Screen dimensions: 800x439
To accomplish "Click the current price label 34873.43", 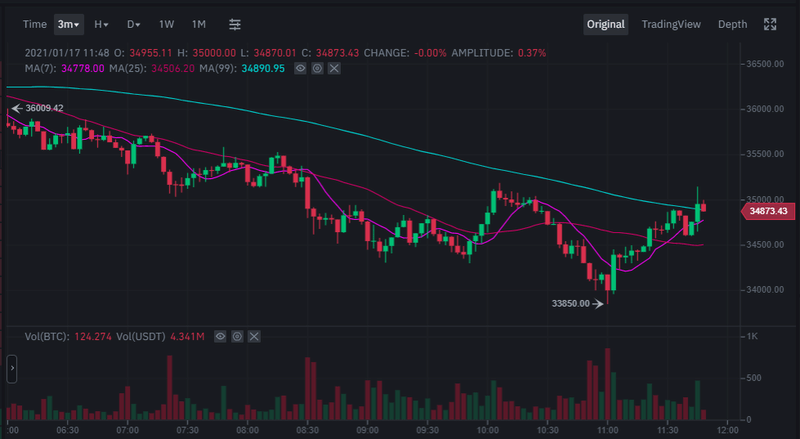I will coord(768,211).
